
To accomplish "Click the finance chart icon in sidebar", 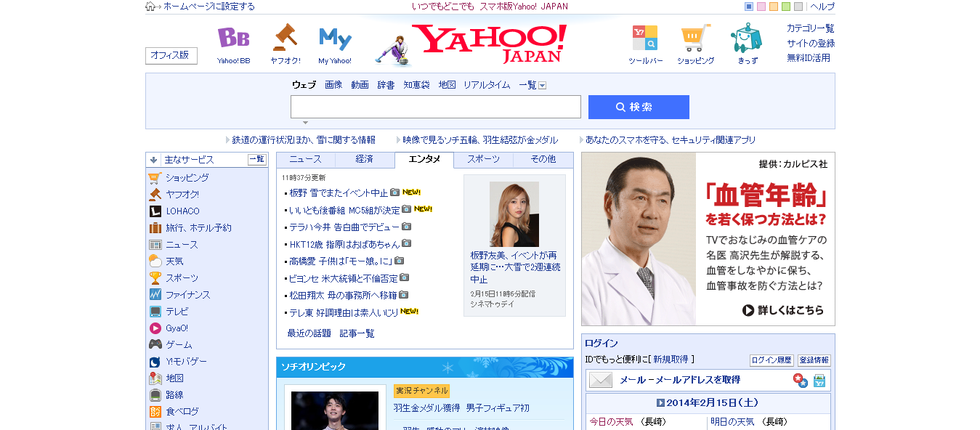I will pos(155,295).
